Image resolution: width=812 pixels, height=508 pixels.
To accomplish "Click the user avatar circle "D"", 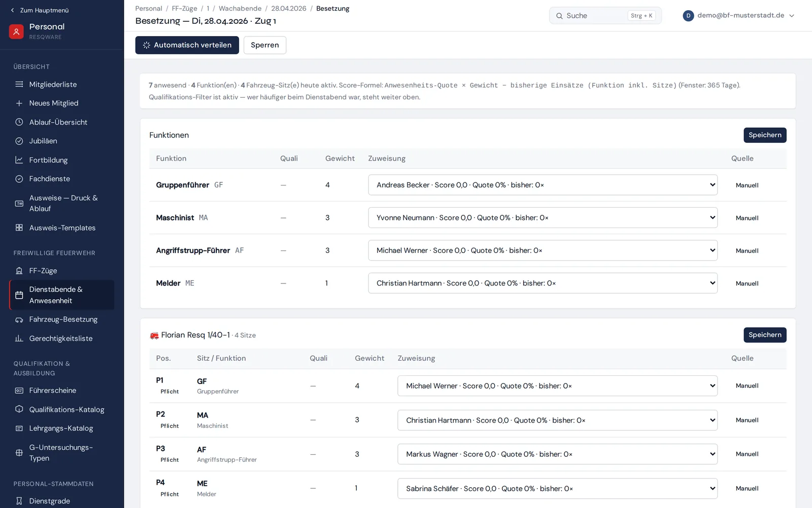I will tap(688, 16).
